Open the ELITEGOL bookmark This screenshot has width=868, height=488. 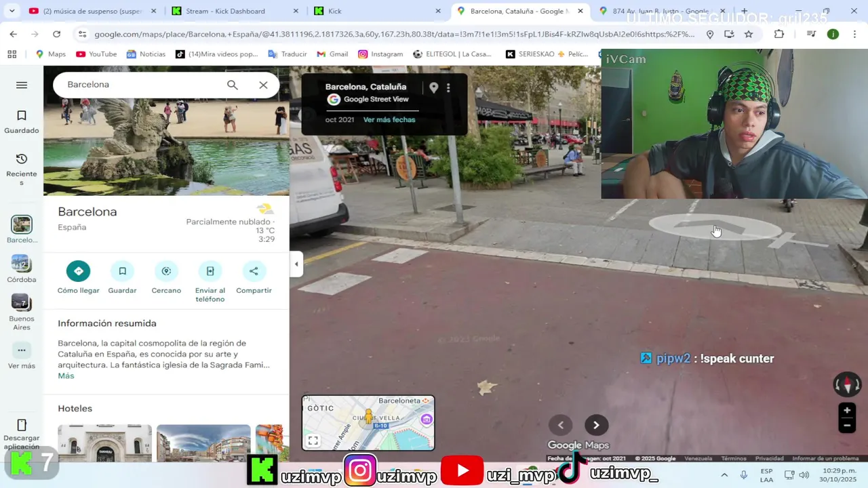coord(452,54)
